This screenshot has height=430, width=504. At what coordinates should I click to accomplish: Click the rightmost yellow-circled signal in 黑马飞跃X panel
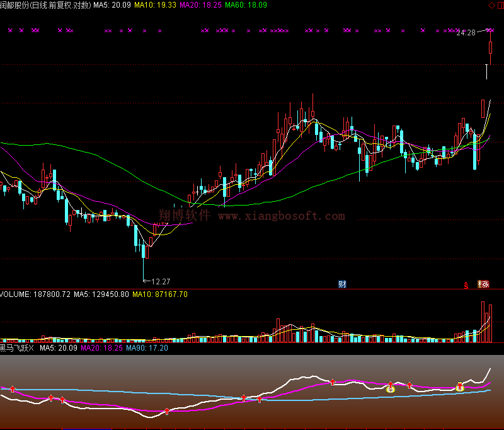pyautogui.click(x=460, y=387)
